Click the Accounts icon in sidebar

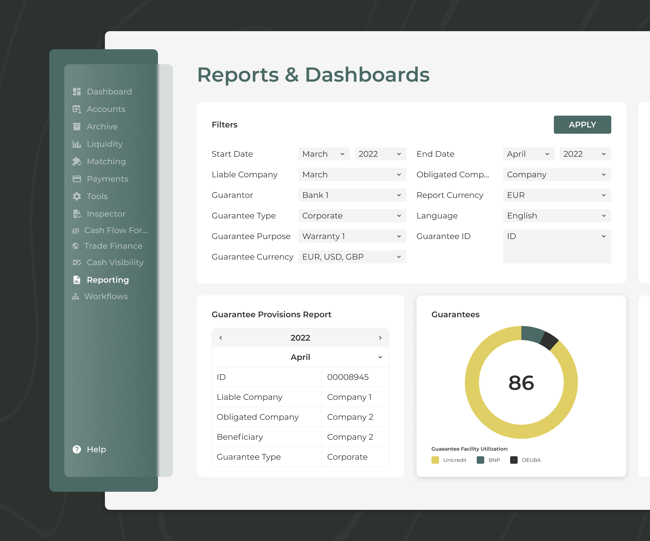point(77,109)
